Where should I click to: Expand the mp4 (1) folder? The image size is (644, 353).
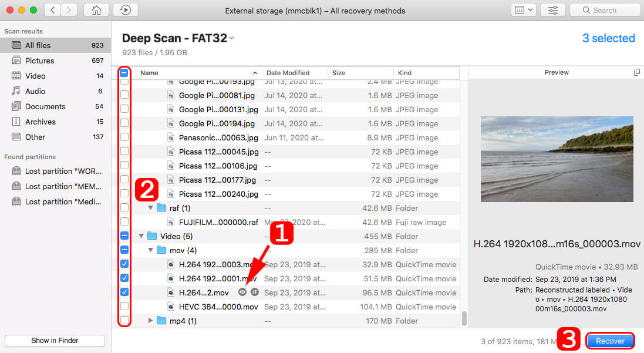[x=151, y=321]
